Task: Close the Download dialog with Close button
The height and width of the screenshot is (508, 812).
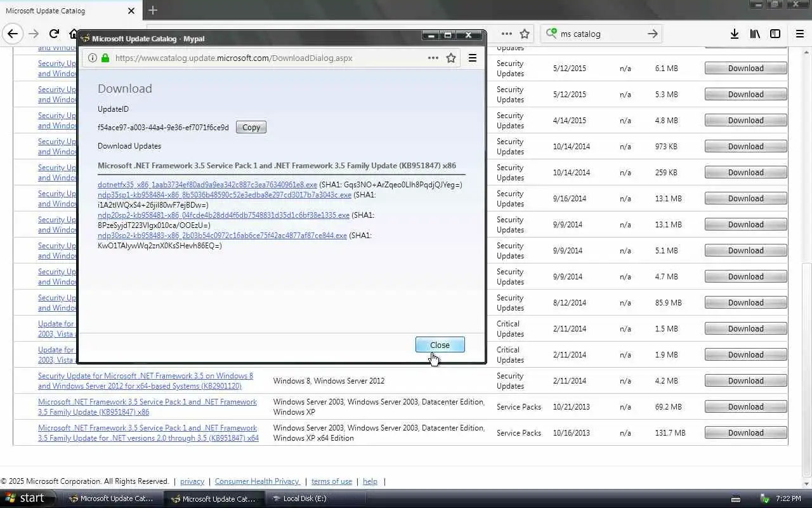Action: pos(440,345)
